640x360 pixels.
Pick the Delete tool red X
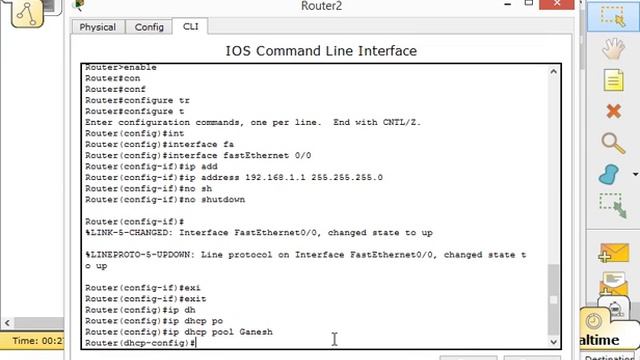[613, 111]
